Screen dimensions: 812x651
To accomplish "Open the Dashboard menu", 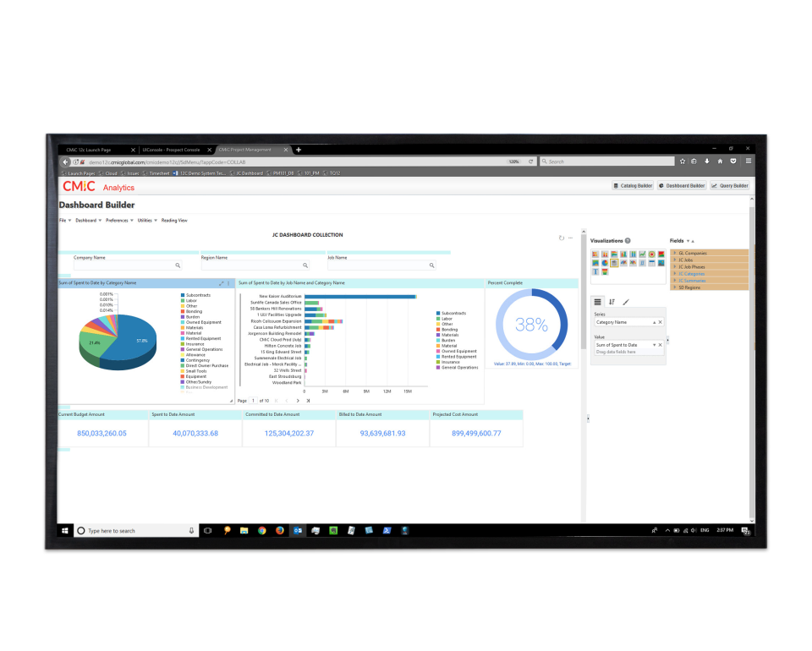I will 89,221.
